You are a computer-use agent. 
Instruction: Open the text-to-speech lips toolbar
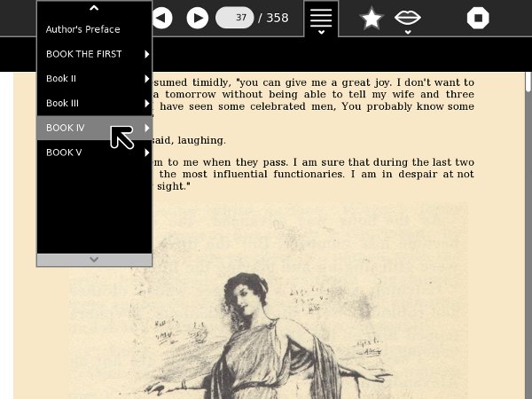pyautogui.click(x=408, y=19)
